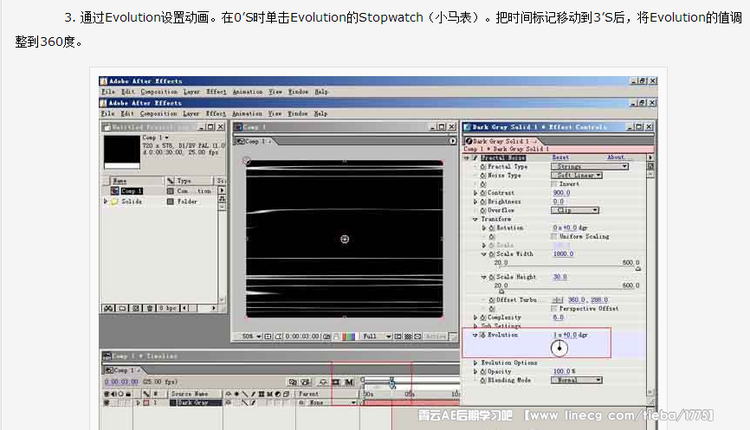Screen dimensions: 750x430
Task: Toggle video visibility of Dark Gray layer
Action: [107, 403]
